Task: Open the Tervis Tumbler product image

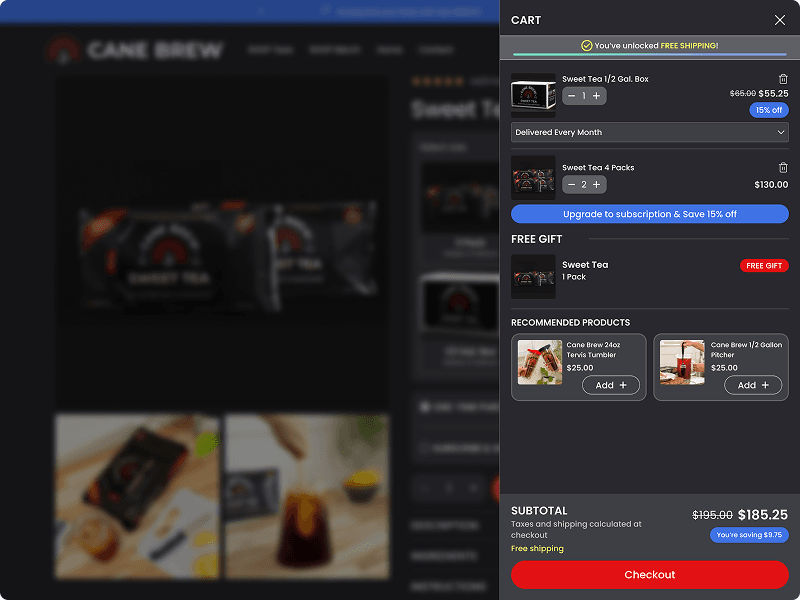Action: [x=540, y=362]
